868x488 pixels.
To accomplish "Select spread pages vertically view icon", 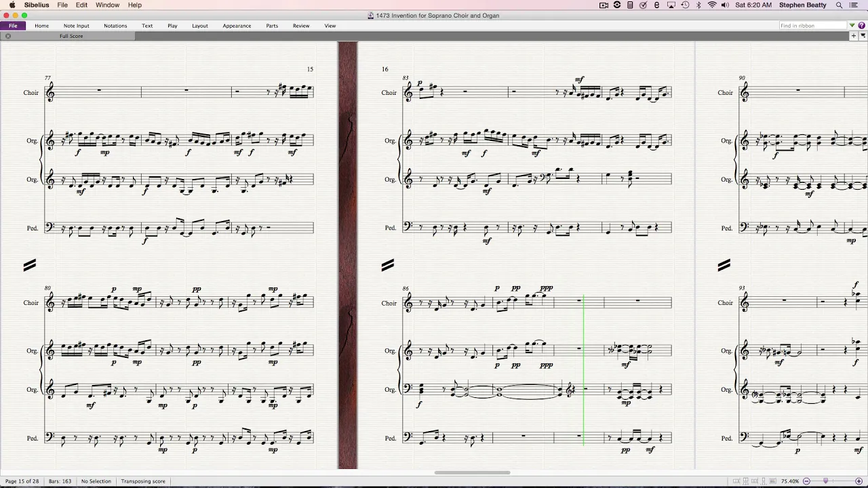I will coord(745,481).
